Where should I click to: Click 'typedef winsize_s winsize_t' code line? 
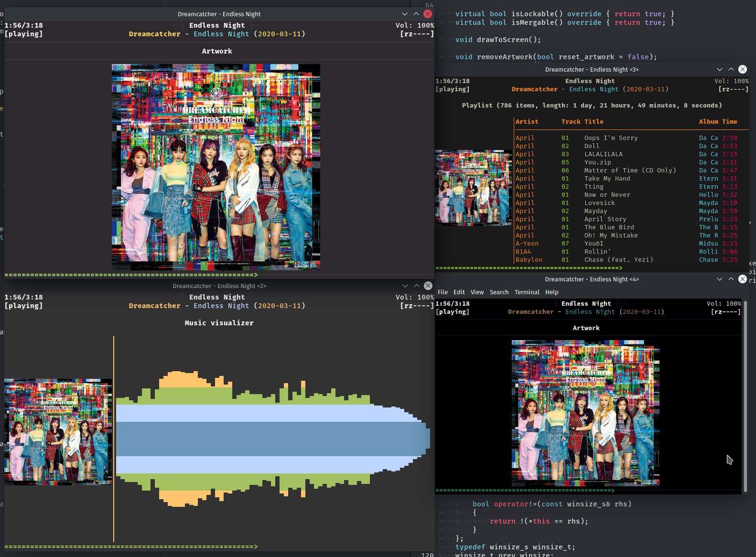[x=515, y=547]
